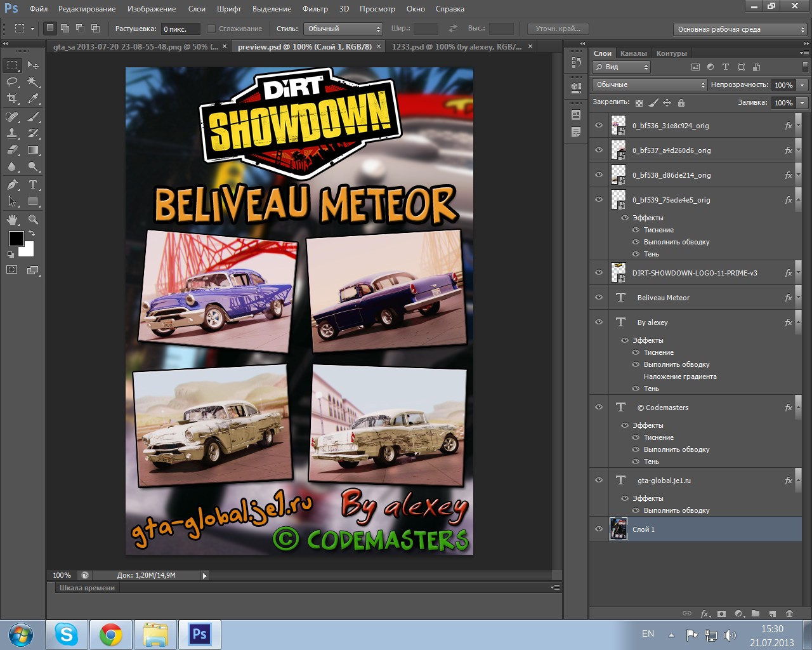This screenshot has height=650, width=812.
Task: Click the Шкала времени panel label
Action: [x=87, y=588]
